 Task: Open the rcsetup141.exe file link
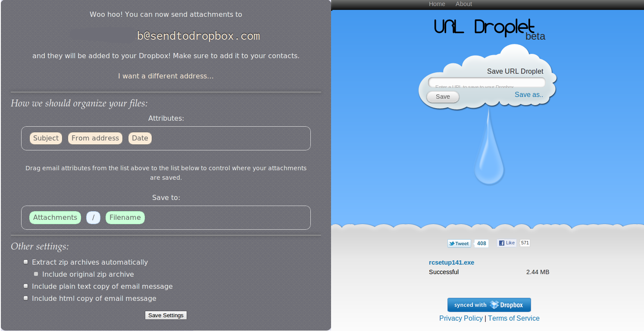[x=451, y=262]
